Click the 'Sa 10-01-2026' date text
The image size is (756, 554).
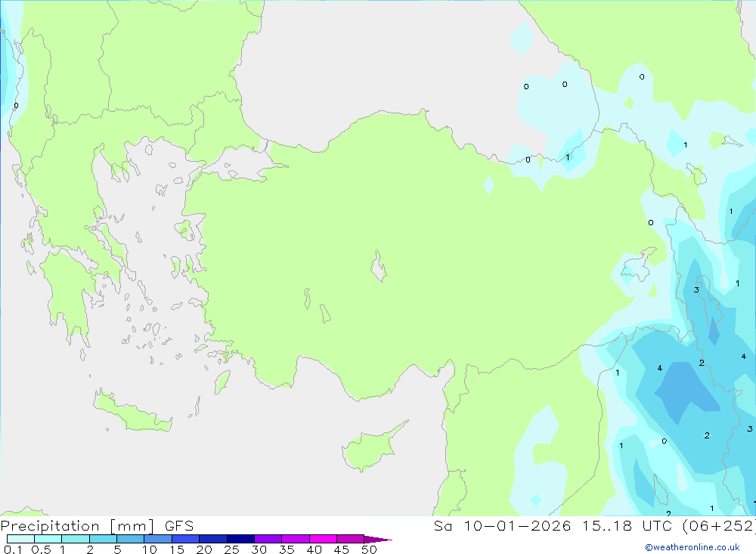point(502,525)
